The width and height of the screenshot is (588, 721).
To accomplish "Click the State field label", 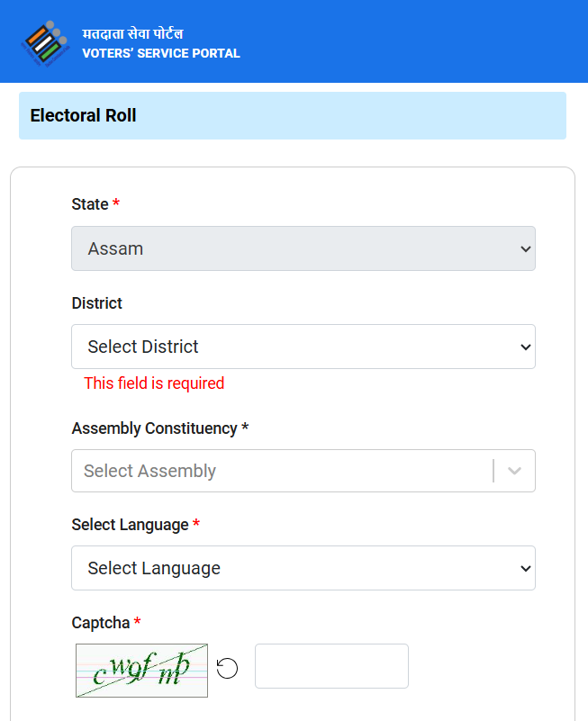I will [x=90, y=203].
